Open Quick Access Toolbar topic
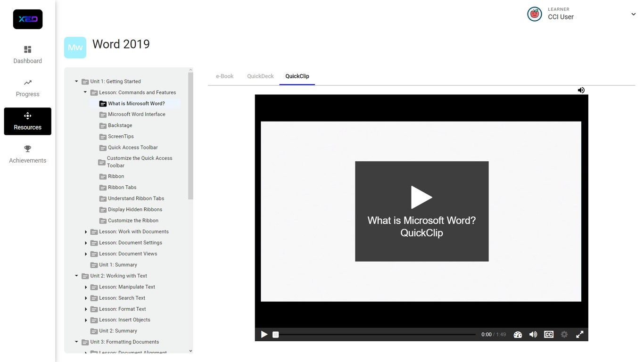The image size is (644, 362). pyautogui.click(x=133, y=147)
